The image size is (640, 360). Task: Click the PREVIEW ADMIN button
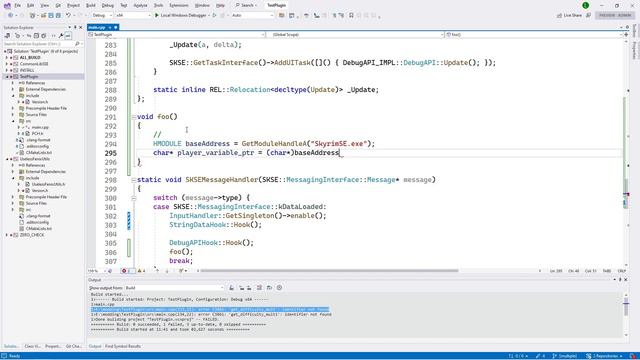click(615, 15)
